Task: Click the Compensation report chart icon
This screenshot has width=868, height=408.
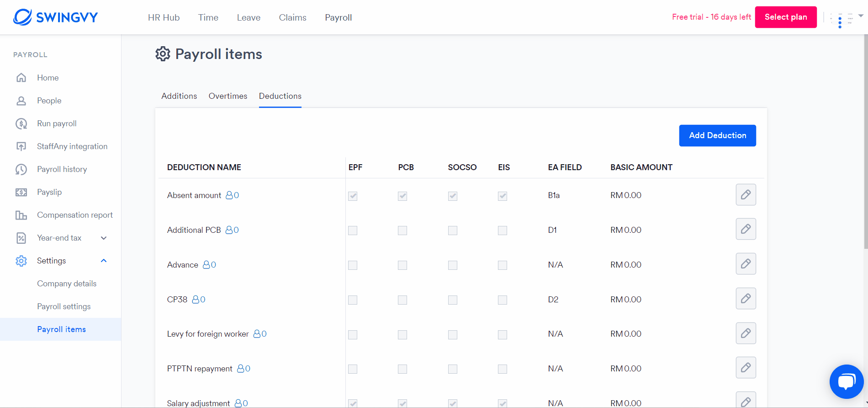Action: click(21, 215)
